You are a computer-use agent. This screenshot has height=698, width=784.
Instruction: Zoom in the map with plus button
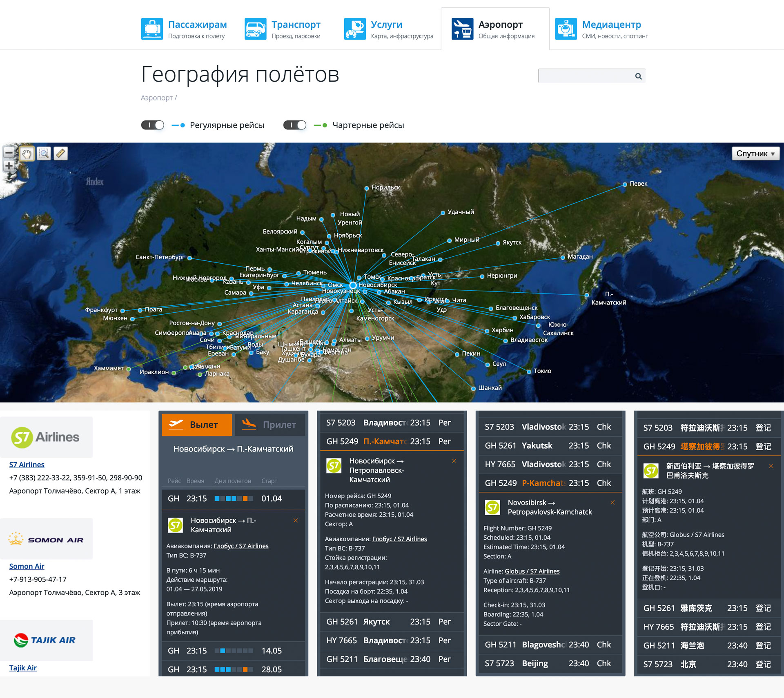coord(9,166)
